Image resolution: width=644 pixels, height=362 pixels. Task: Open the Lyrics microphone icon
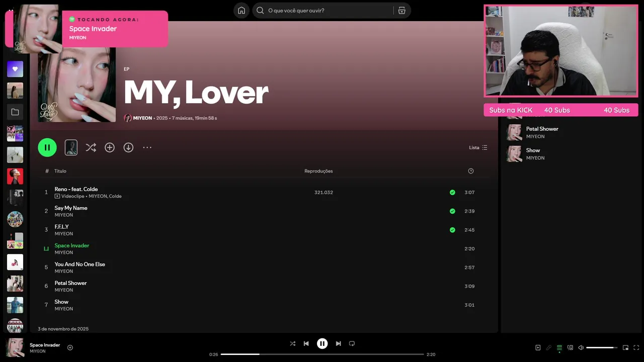(x=548, y=347)
